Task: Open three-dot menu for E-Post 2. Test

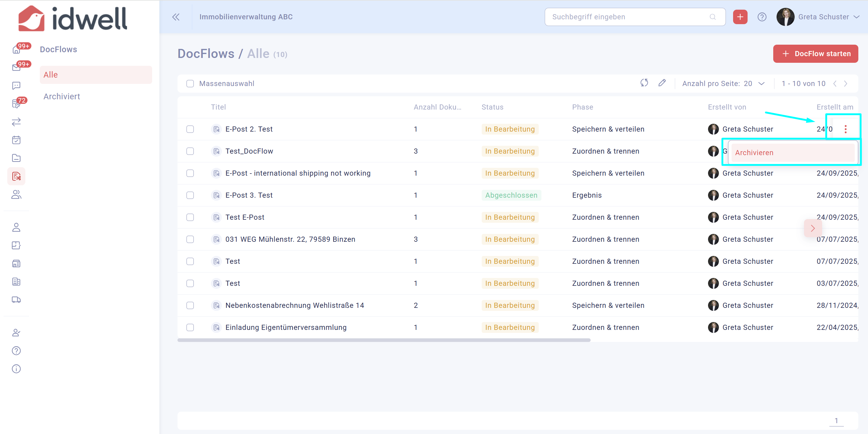Action: pyautogui.click(x=845, y=129)
